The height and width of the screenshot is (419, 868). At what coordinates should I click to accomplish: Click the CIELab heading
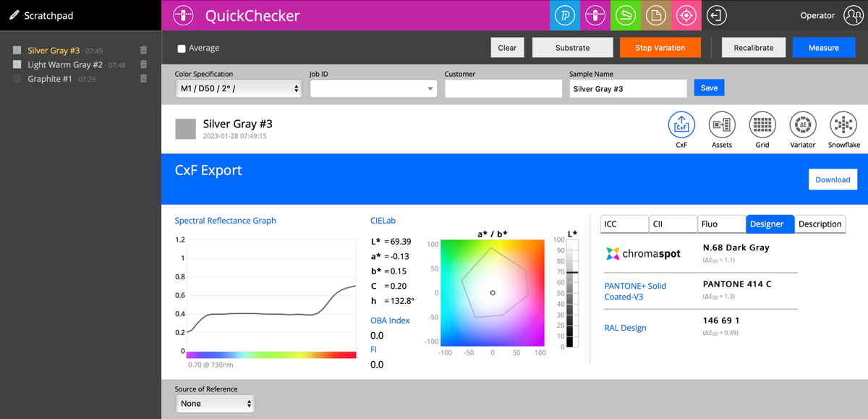383,221
